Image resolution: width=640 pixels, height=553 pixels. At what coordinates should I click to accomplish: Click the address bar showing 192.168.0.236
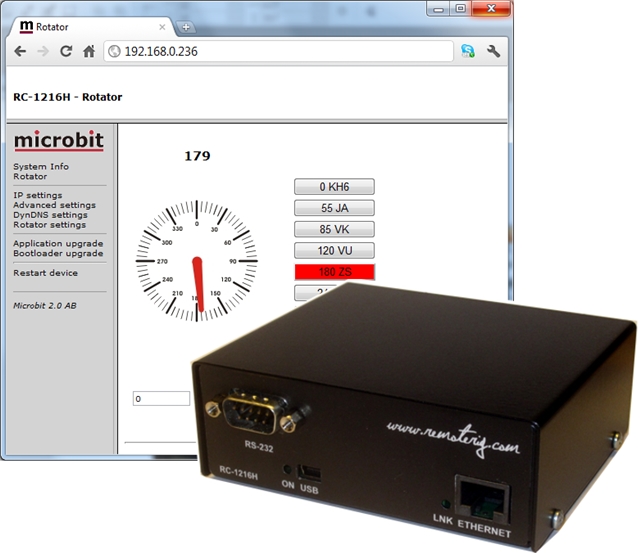click(278, 51)
